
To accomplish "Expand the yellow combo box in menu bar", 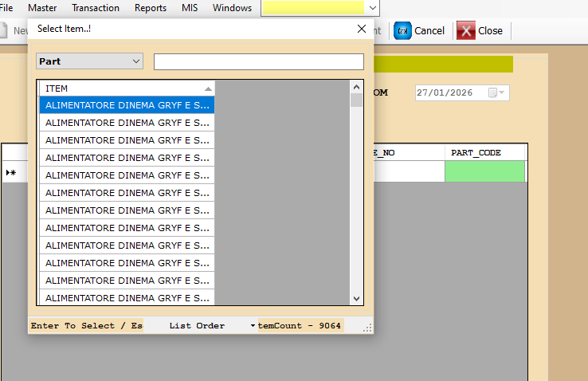I will (x=373, y=8).
